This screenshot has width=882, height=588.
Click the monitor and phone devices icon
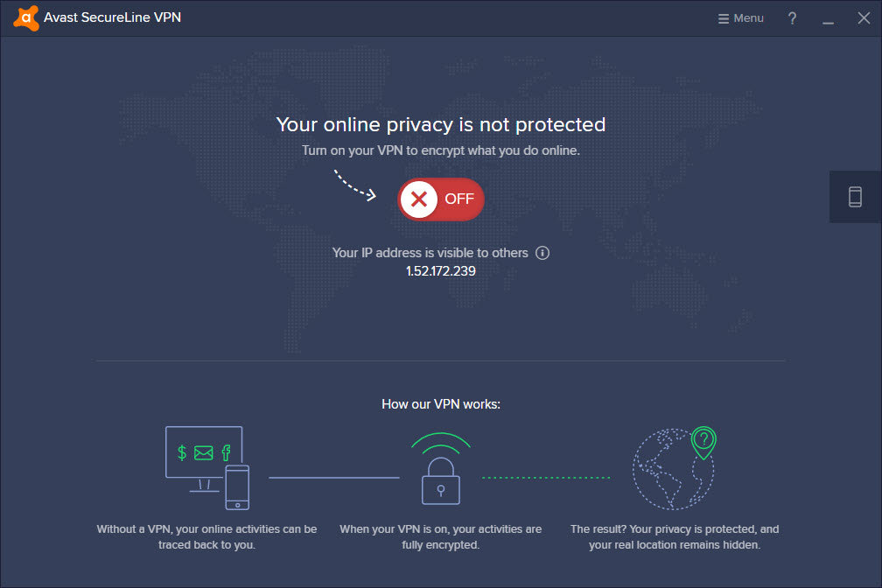tap(207, 468)
